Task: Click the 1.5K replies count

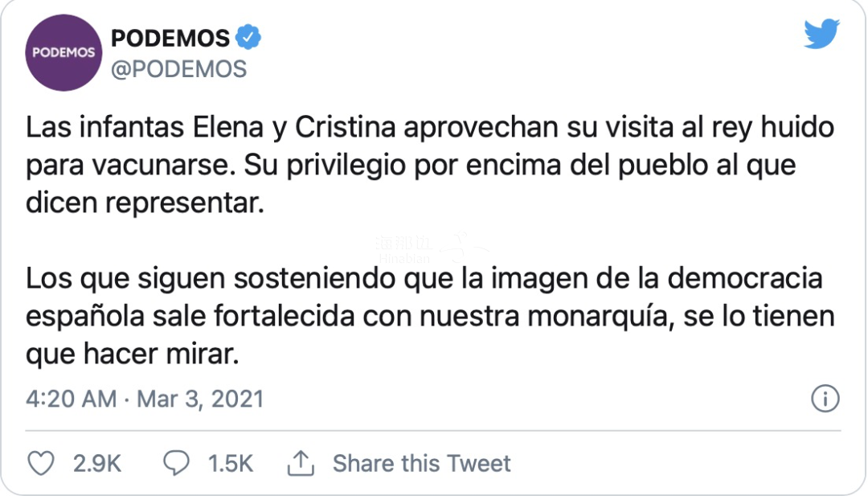Action: tap(231, 464)
